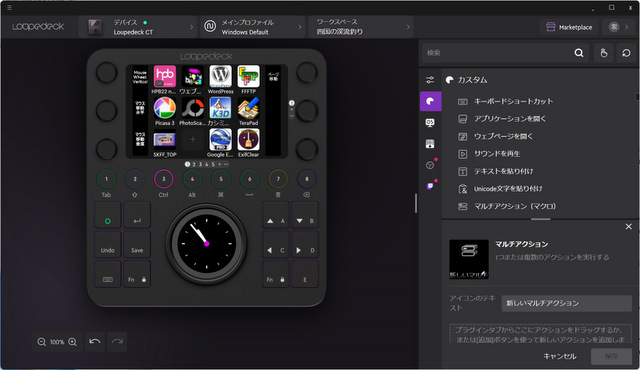
Task: Open the user account avatar
Action: coord(613,27)
